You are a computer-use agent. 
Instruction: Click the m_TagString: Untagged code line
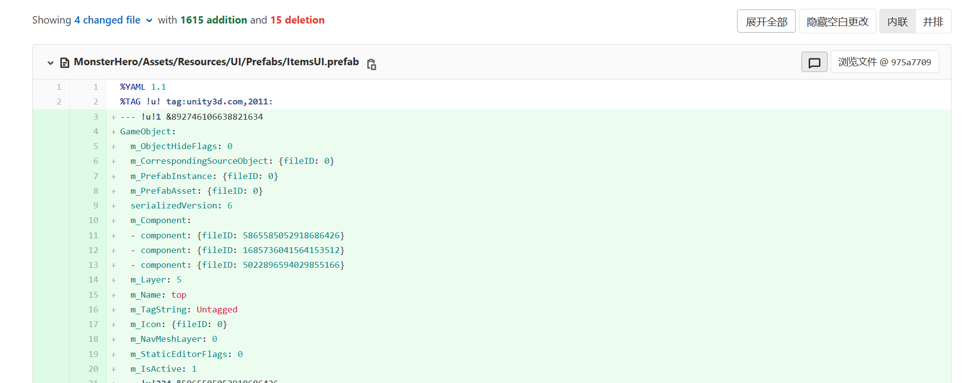pyautogui.click(x=184, y=309)
